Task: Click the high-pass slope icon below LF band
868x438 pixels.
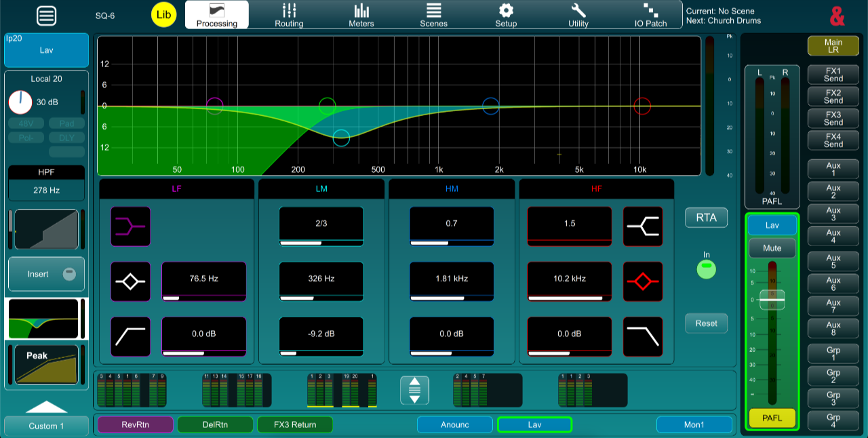Action: pos(130,336)
